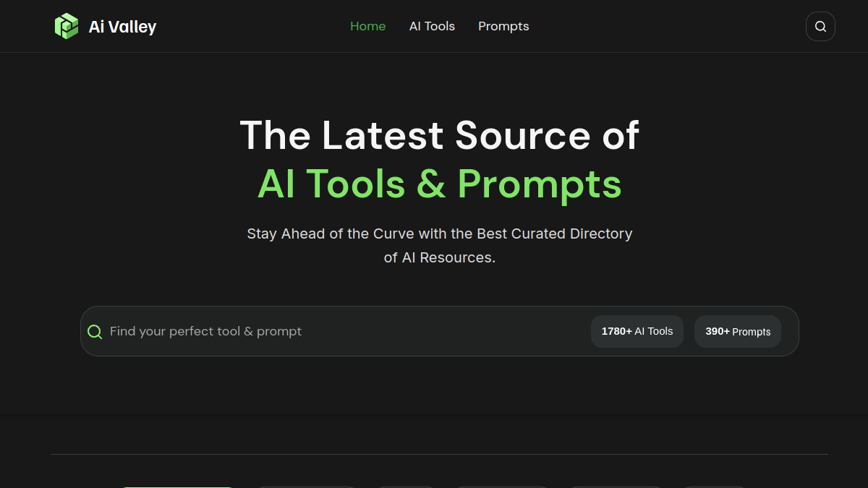Viewport: 868px width, 488px height.
Task: Open the Prompts nav item
Action: (503, 27)
